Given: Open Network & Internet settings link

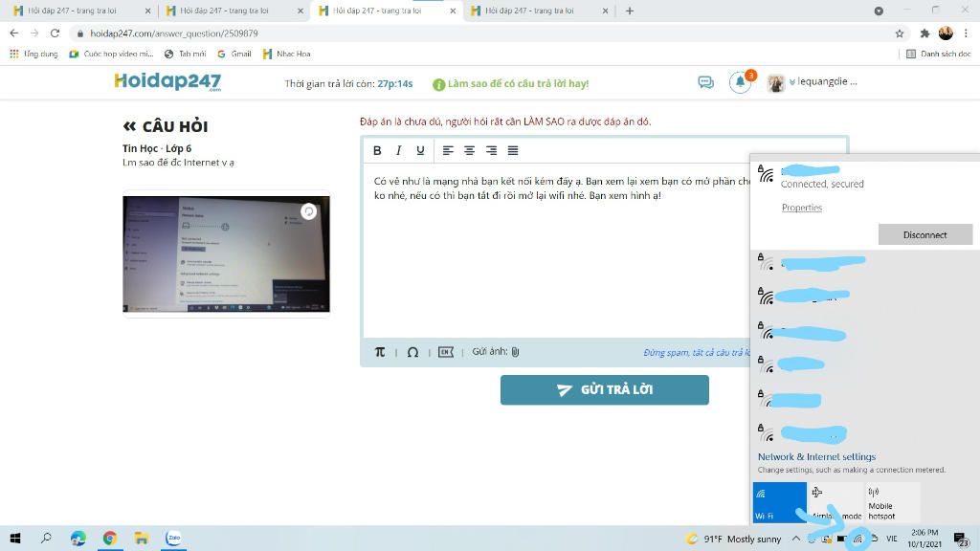Looking at the screenshot, I should point(816,456).
